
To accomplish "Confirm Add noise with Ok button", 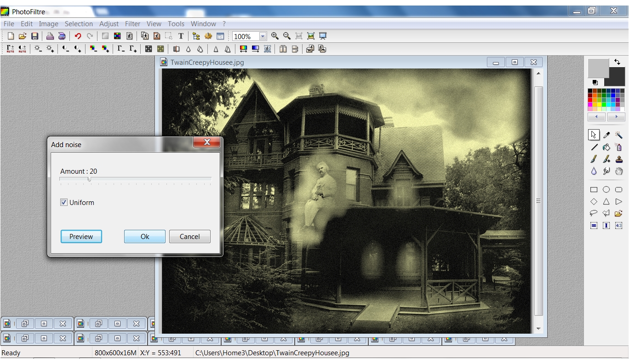I will pos(145,237).
